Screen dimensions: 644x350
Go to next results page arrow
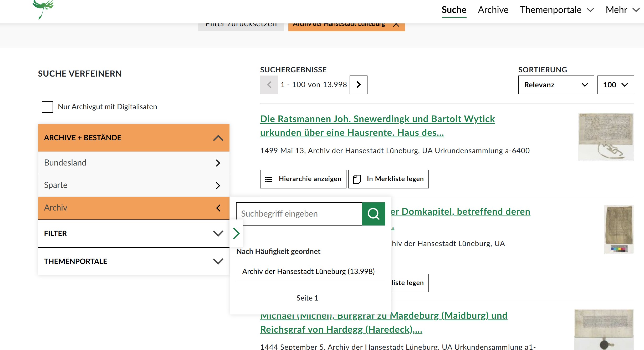(x=358, y=85)
